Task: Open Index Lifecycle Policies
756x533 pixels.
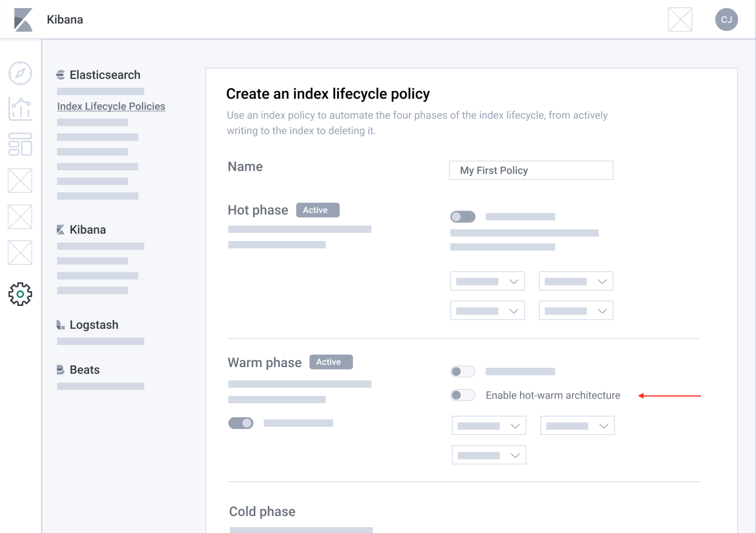Action: pos(111,106)
